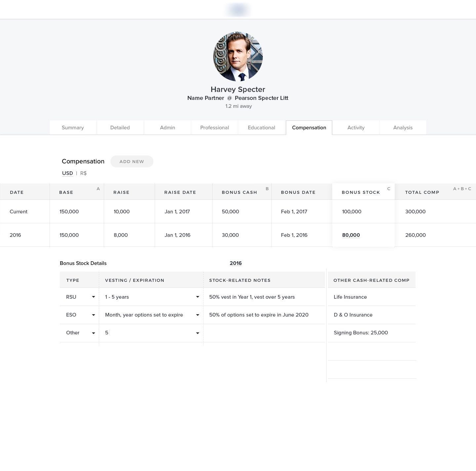The height and width of the screenshot is (471, 476).
Task: Switch to the Detailed tab
Action: point(120,128)
